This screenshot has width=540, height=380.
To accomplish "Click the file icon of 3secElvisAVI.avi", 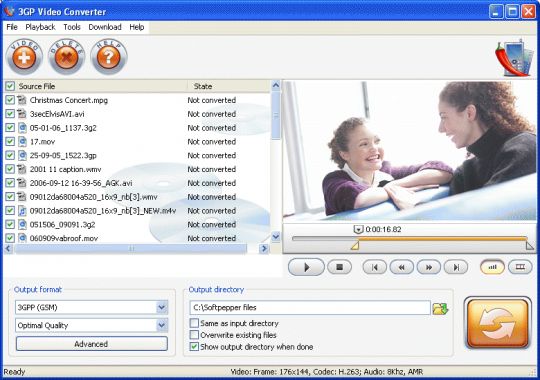I will click(x=22, y=114).
